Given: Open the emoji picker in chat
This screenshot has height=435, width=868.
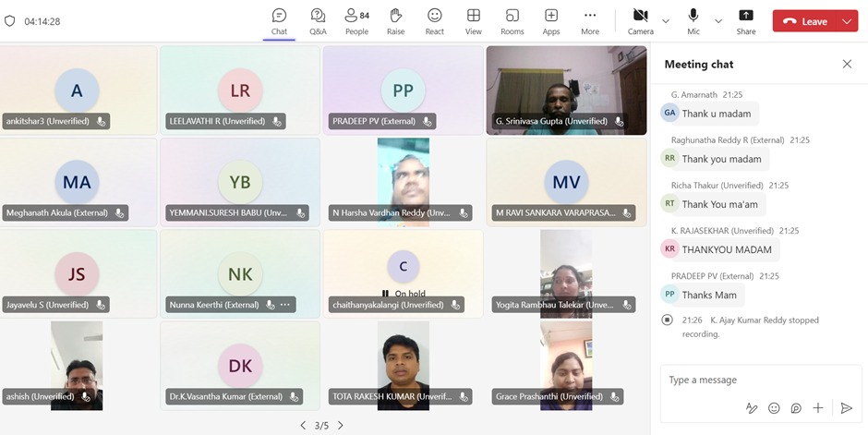Looking at the screenshot, I should click(x=774, y=408).
